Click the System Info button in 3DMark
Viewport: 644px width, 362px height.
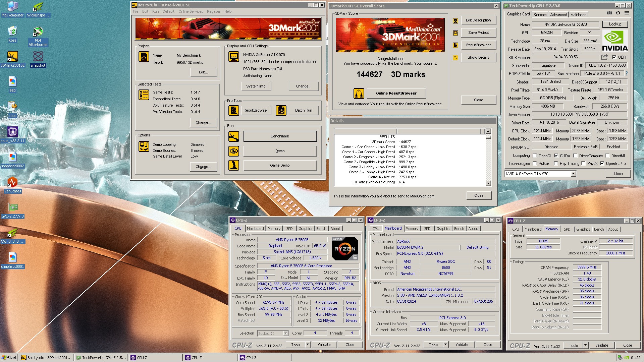tap(256, 86)
